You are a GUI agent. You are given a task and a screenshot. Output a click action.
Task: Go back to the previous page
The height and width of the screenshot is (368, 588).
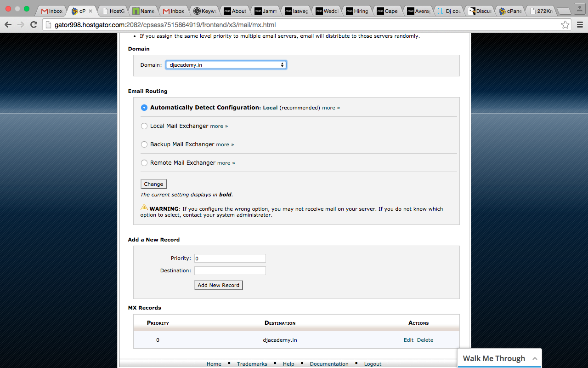[8, 24]
